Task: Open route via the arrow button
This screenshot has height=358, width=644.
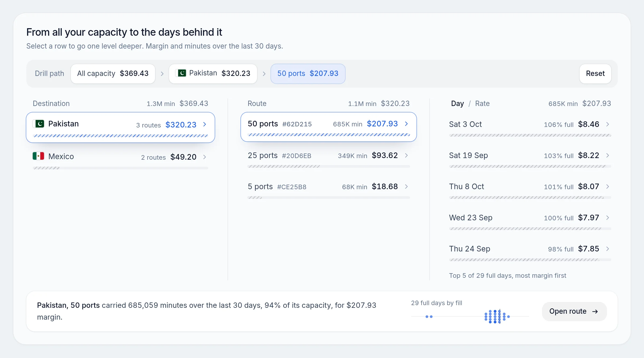Action: [x=574, y=311]
